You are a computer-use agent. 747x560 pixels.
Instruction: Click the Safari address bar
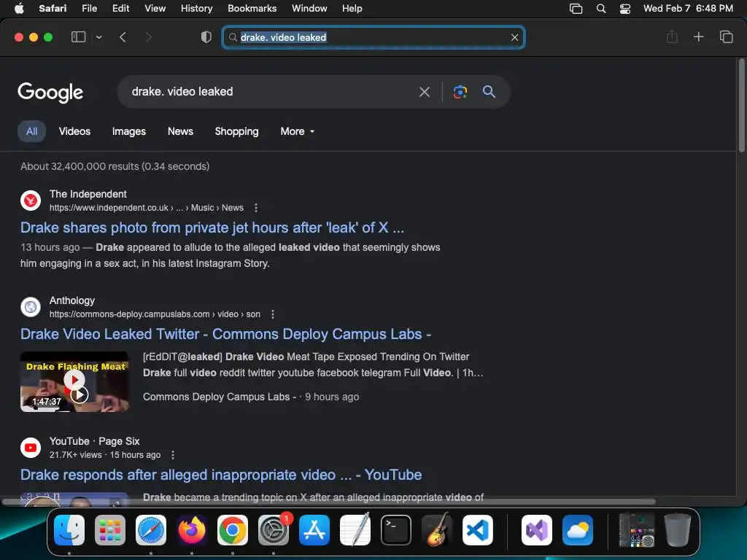[x=373, y=37]
